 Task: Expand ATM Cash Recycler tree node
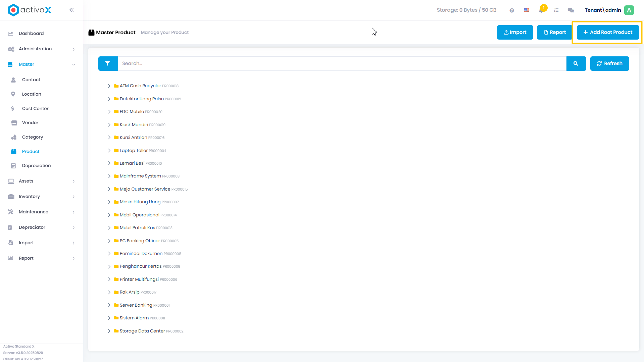(x=109, y=86)
